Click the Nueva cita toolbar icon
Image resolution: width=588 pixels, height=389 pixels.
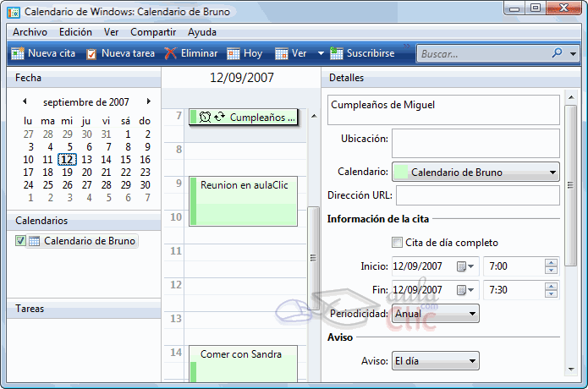pos(17,53)
